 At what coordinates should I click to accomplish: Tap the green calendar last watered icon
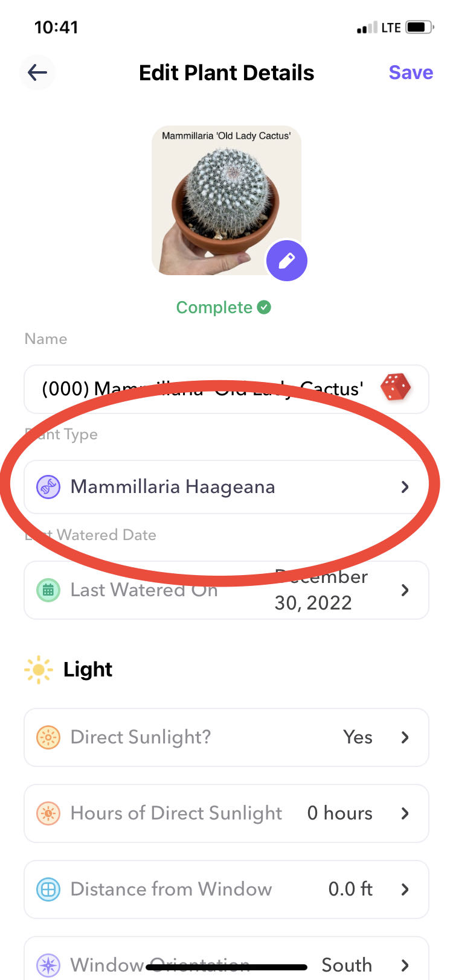[x=48, y=590]
